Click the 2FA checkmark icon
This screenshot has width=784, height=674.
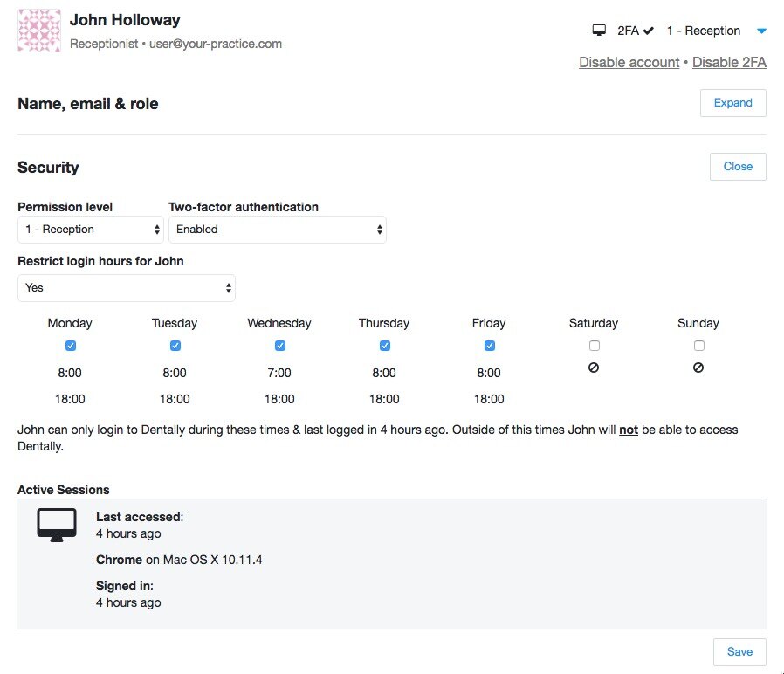[648, 31]
